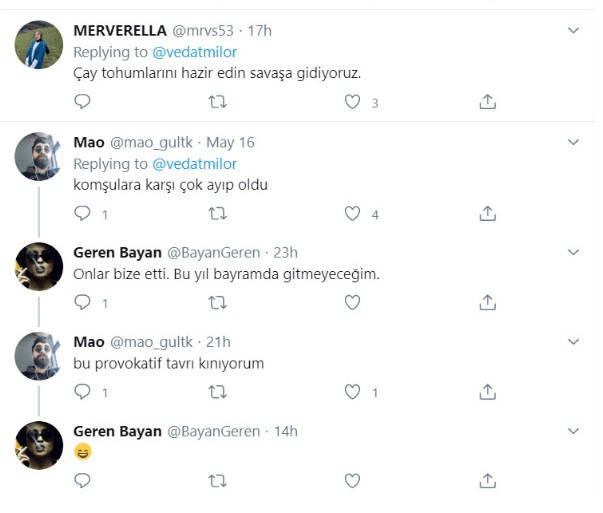This screenshot has height=513, width=603.
Task: Click Geren Bayan's avatar on 14h tweet
Action: [x=40, y=446]
